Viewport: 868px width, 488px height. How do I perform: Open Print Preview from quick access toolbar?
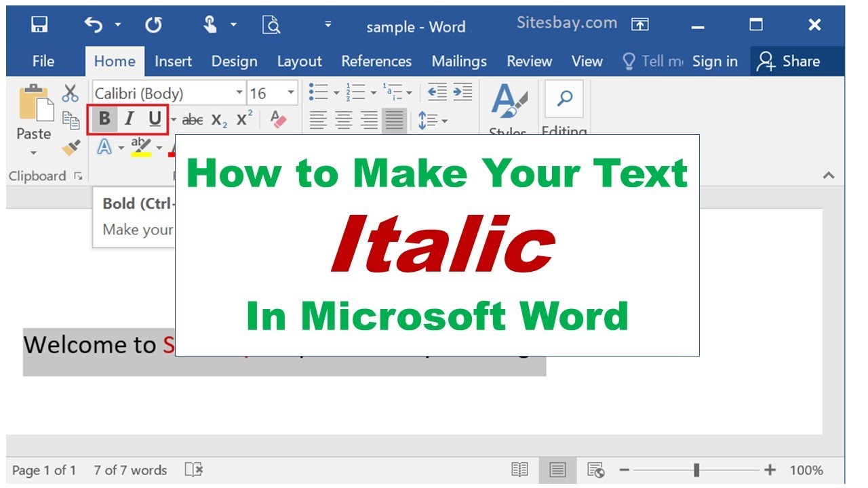(x=271, y=25)
